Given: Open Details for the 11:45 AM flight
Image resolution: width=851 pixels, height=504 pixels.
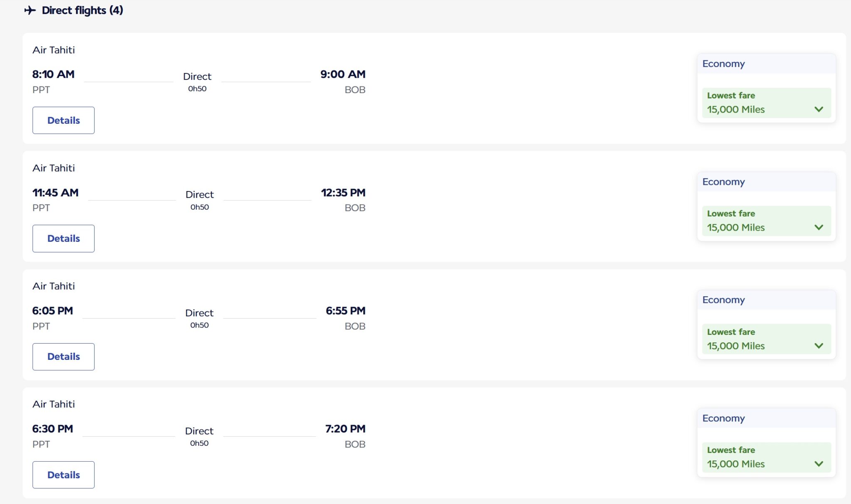Looking at the screenshot, I should click(64, 238).
